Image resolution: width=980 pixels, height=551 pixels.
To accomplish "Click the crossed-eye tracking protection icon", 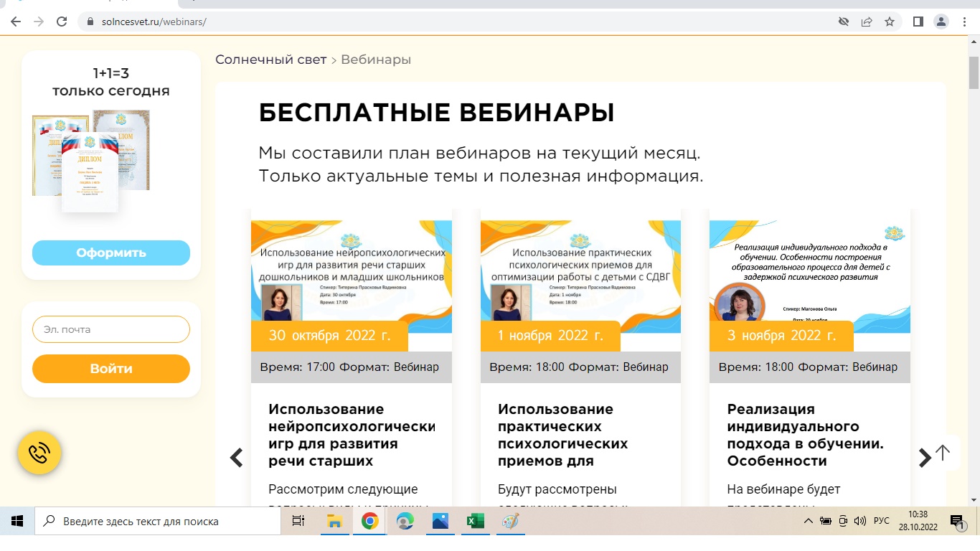I will tap(844, 22).
